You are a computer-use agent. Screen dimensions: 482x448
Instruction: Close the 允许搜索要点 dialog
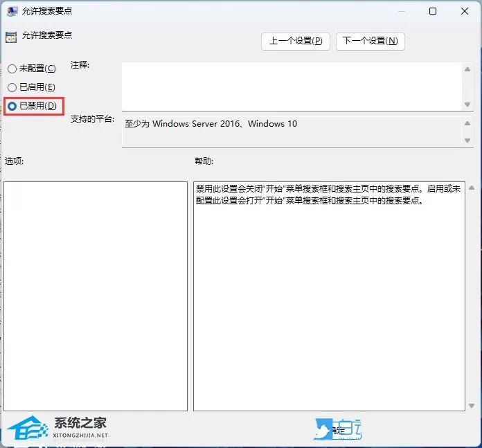[x=465, y=11]
